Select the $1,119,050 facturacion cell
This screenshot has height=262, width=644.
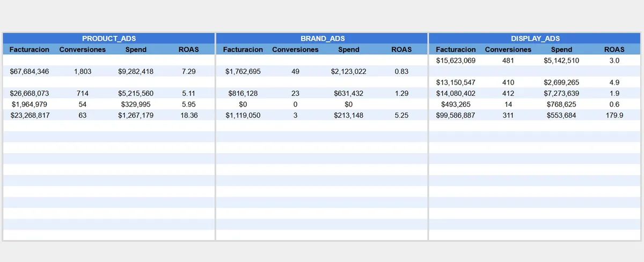point(243,115)
